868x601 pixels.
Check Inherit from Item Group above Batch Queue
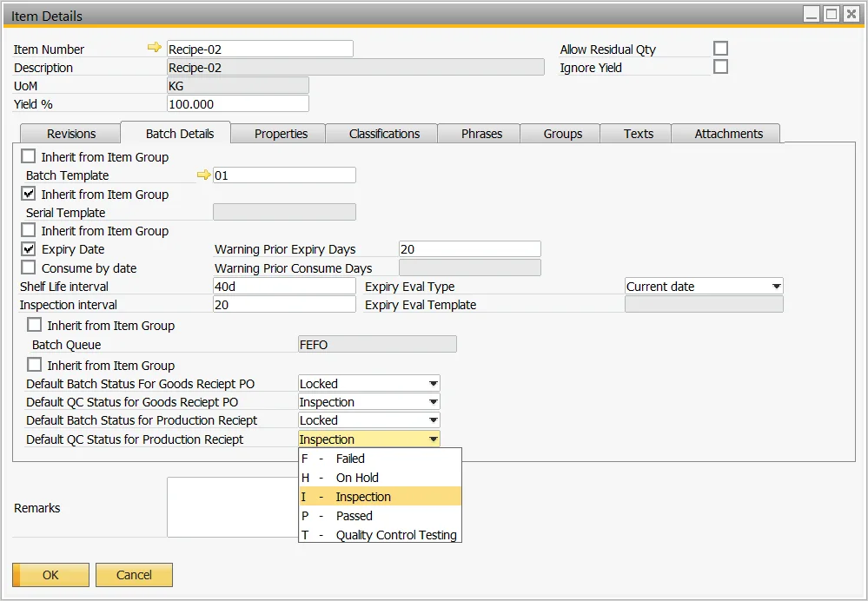pos(35,325)
